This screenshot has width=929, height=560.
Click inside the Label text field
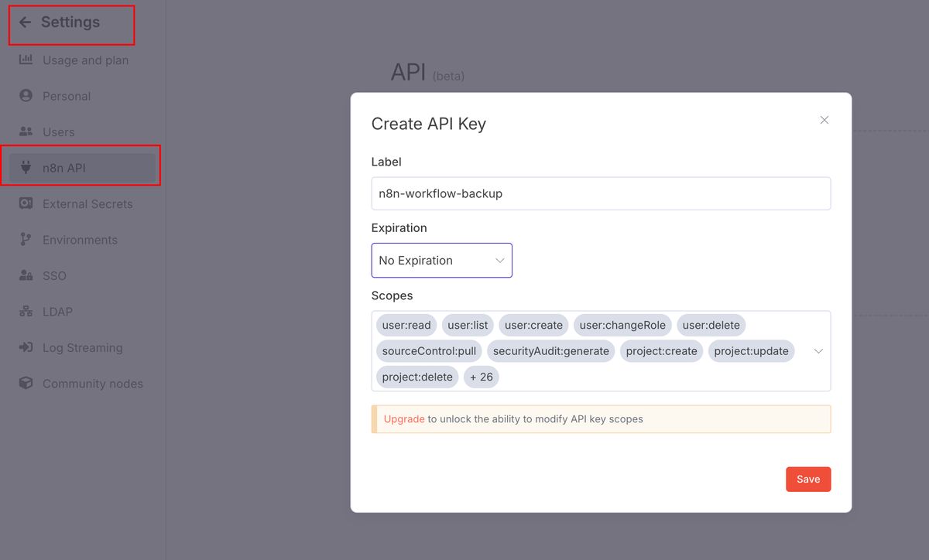point(601,193)
